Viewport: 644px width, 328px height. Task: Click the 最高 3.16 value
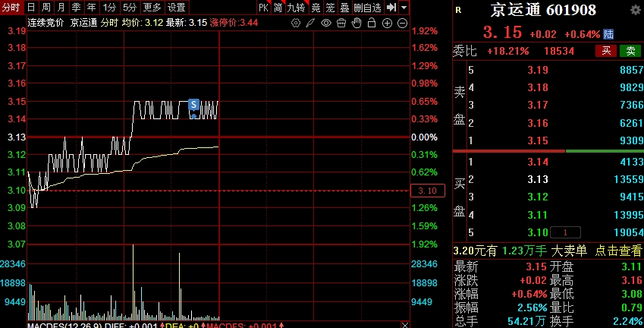tap(633, 281)
